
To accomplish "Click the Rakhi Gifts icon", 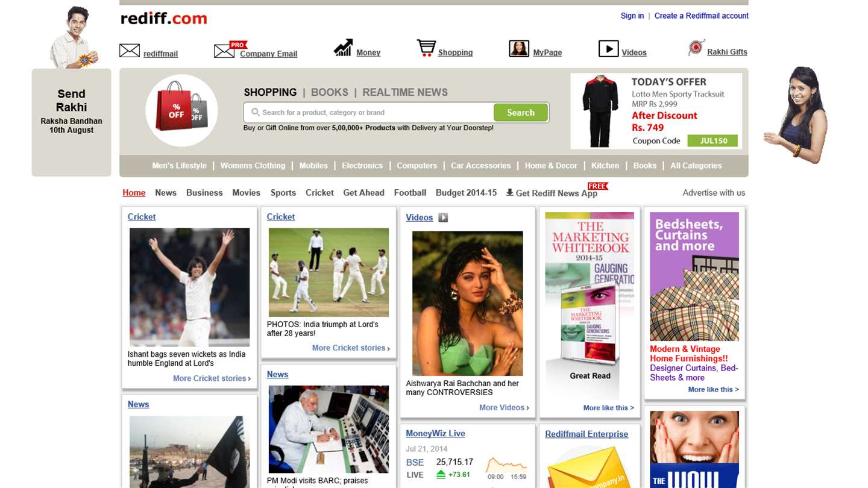I will coord(697,48).
